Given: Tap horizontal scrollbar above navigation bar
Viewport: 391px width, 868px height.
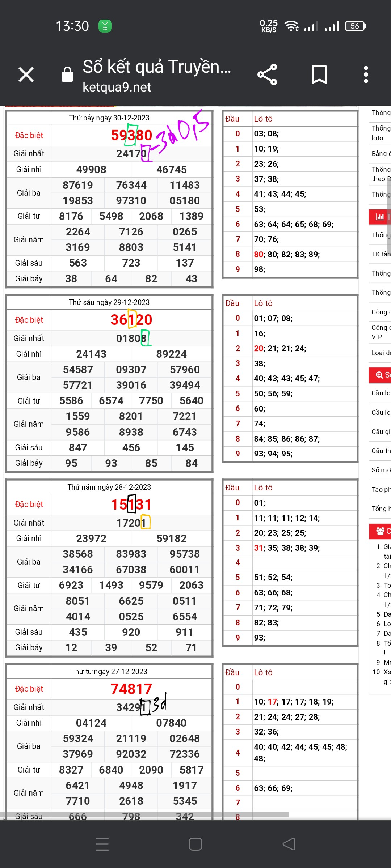Looking at the screenshot, I should 145,815.
